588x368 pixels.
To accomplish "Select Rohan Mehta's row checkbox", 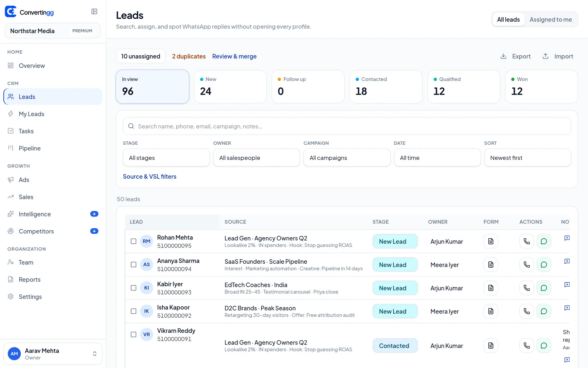I will 133,241.
